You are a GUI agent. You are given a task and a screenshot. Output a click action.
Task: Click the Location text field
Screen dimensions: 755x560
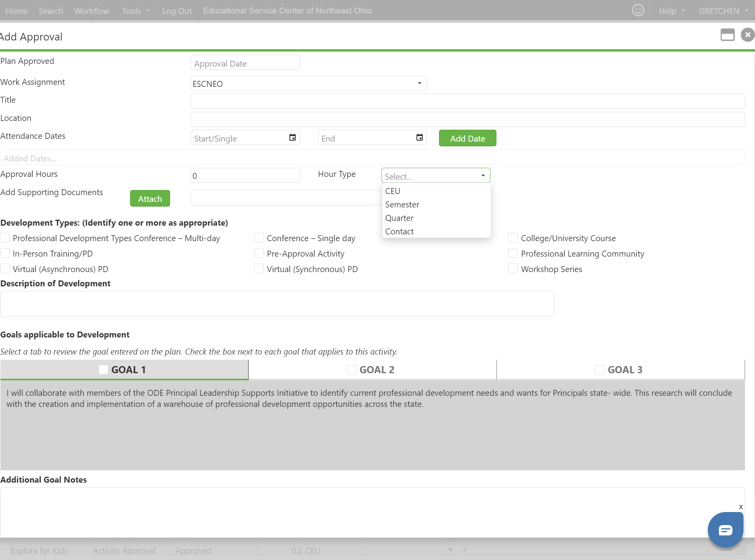468,119
